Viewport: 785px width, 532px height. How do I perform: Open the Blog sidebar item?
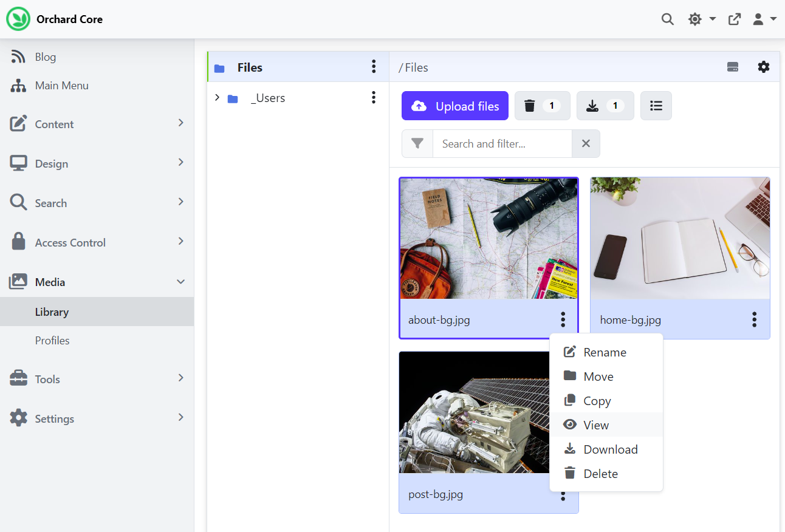coord(97,57)
